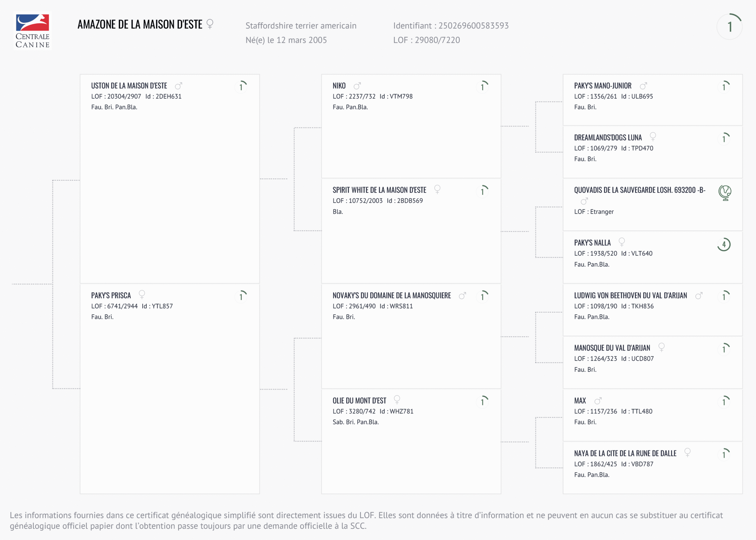Click the generation badge beside USTON DE LA MAISON D'ESTE

(241, 87)
